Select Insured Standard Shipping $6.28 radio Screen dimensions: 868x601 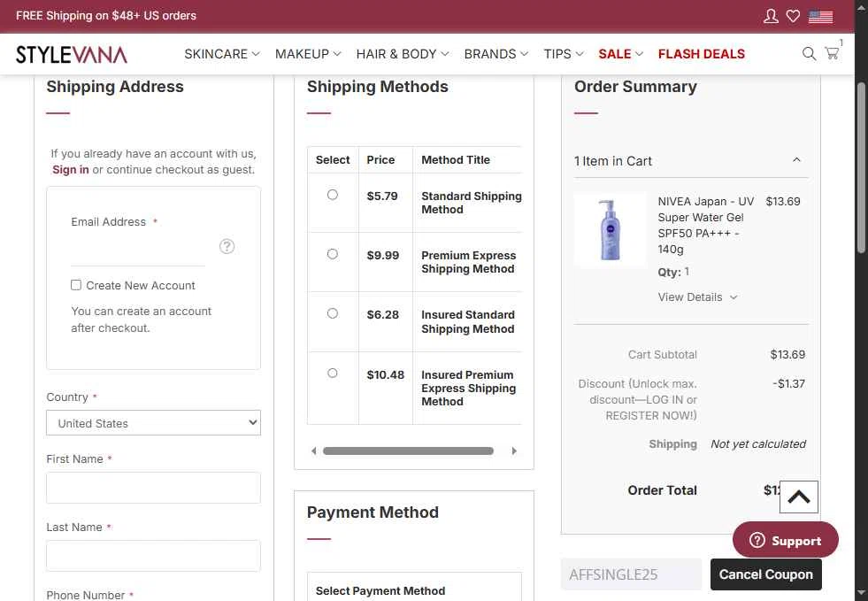click(x=332, y=313)
